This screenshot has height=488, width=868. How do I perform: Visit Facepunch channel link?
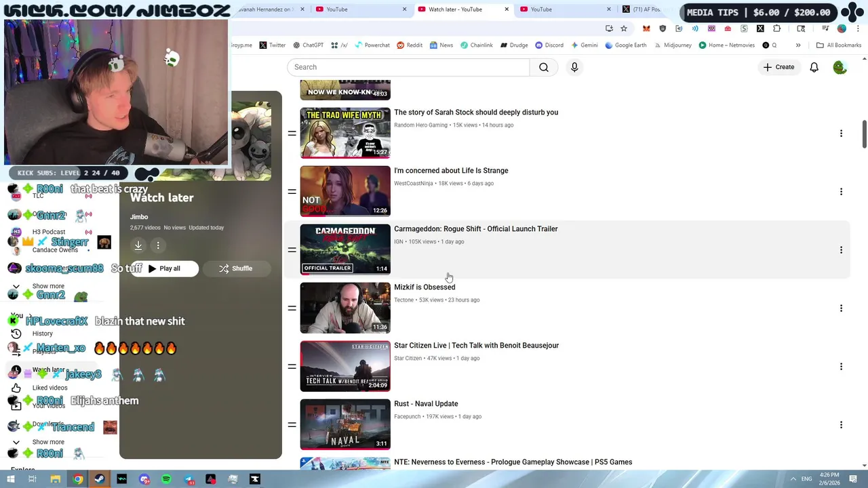coord(407,417)
